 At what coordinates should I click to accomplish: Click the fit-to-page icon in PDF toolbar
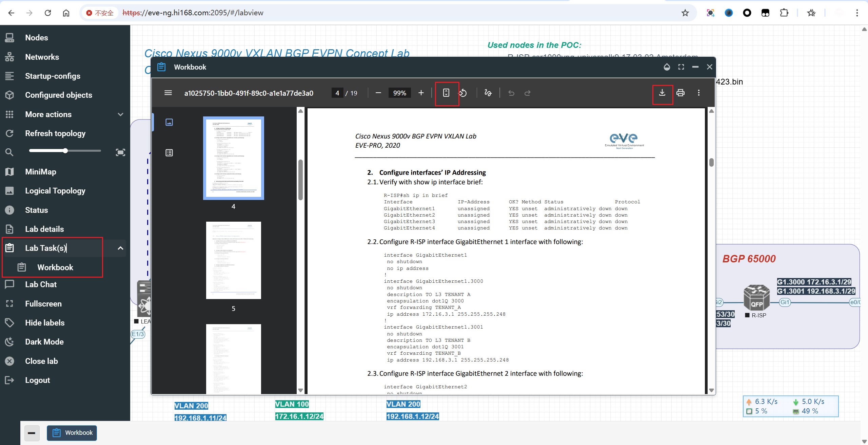(x=446, y=93)
